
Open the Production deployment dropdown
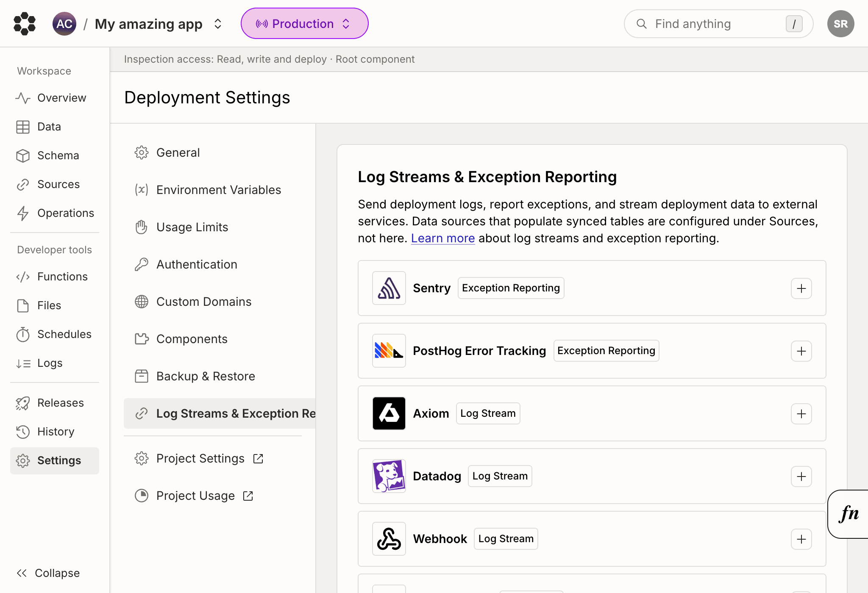click(304, 24)
